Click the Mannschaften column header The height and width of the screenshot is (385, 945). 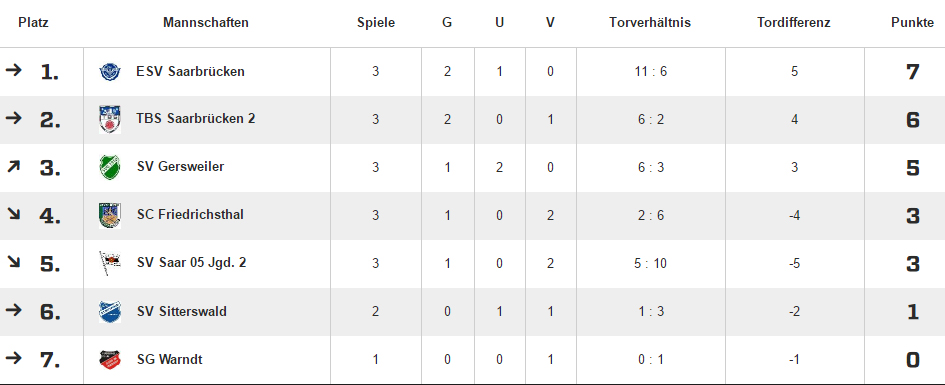coord(206,23)
